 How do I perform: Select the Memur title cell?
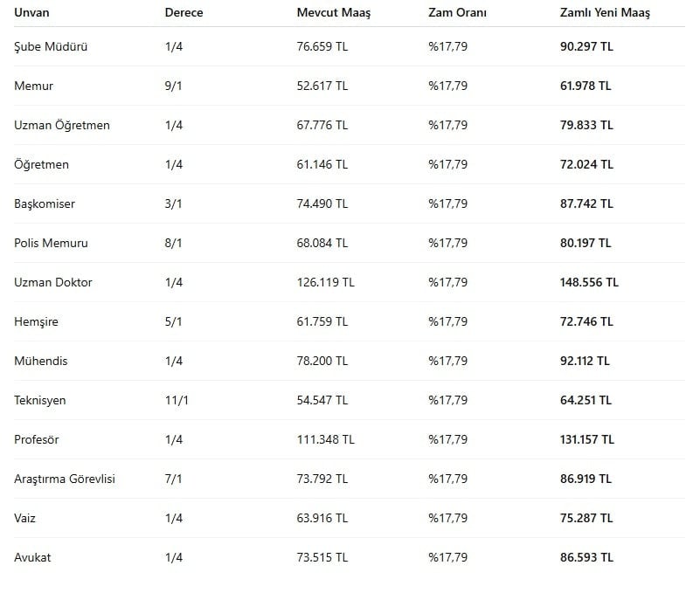coord(33,86)
